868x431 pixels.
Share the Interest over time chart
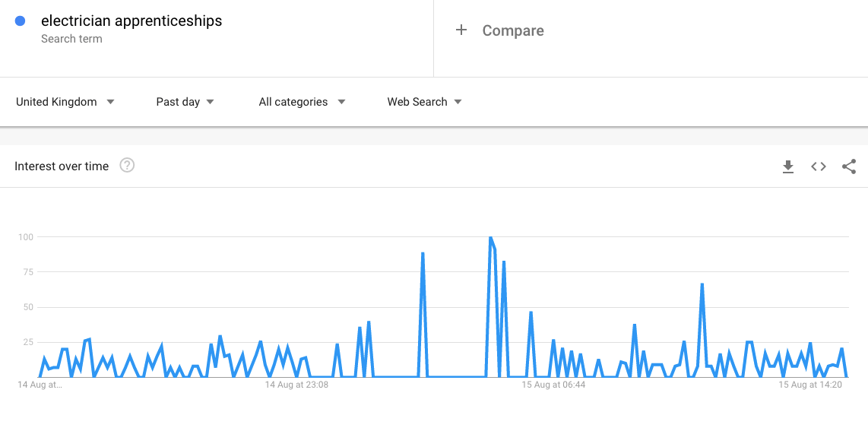849,166
